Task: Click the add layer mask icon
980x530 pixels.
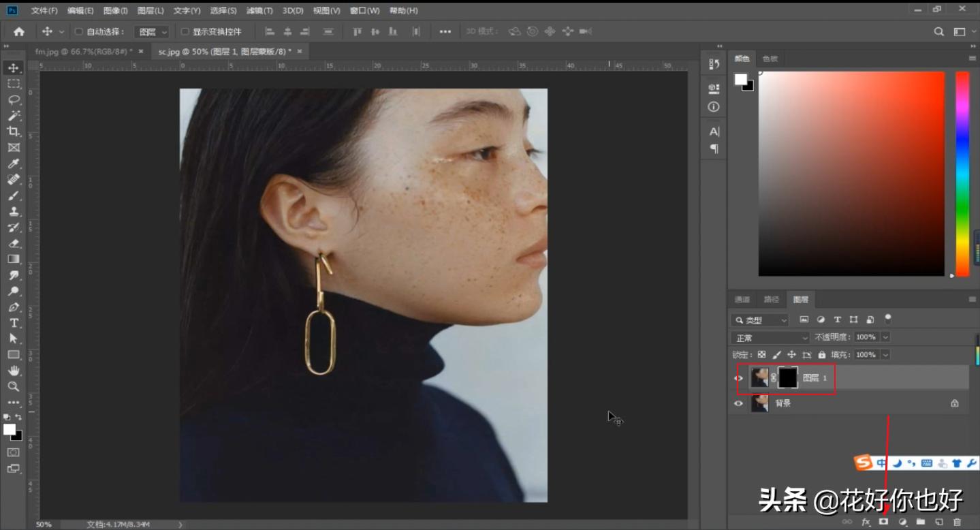Action: pos(884,522)
